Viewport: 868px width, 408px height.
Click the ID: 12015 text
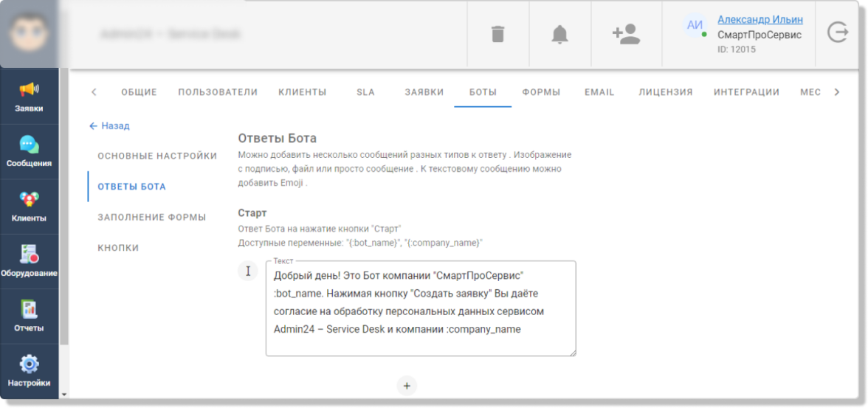pyautogui.click(x=737, y=49)
